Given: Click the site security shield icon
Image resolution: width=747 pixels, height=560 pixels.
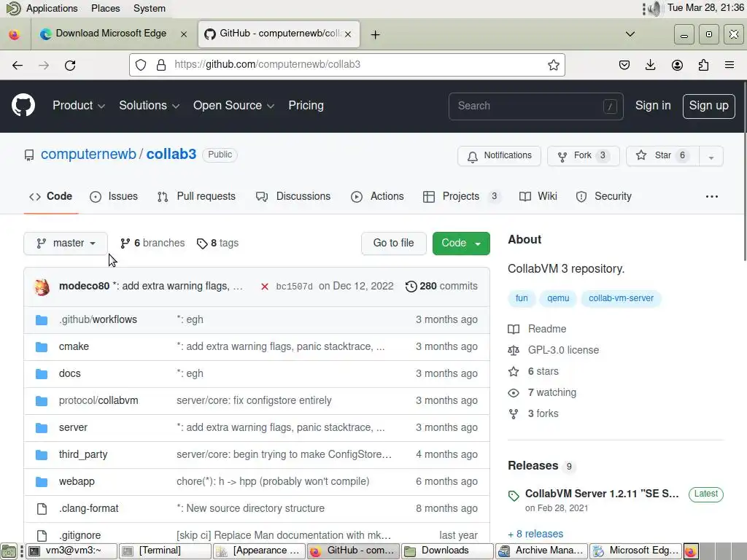Looking at the screenshot, I should pos(141,65).
